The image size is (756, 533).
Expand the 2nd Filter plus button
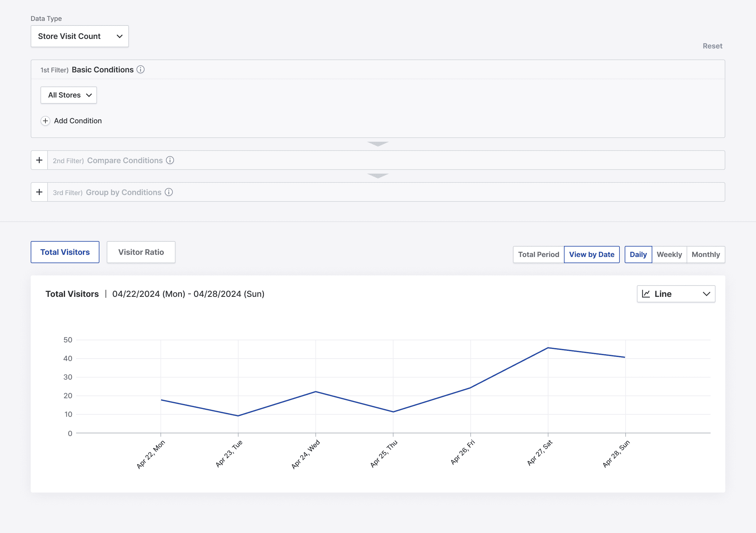click(39, 160)
